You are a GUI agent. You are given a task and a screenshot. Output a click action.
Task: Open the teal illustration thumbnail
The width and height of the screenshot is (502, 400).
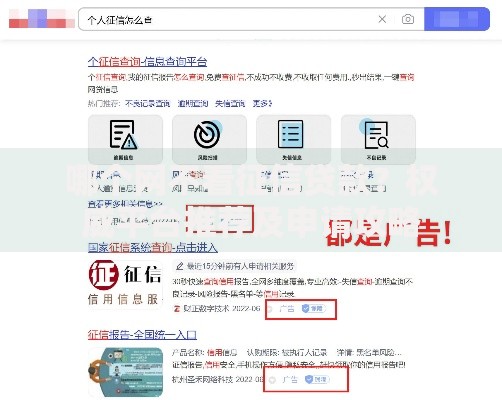[125, 372]
